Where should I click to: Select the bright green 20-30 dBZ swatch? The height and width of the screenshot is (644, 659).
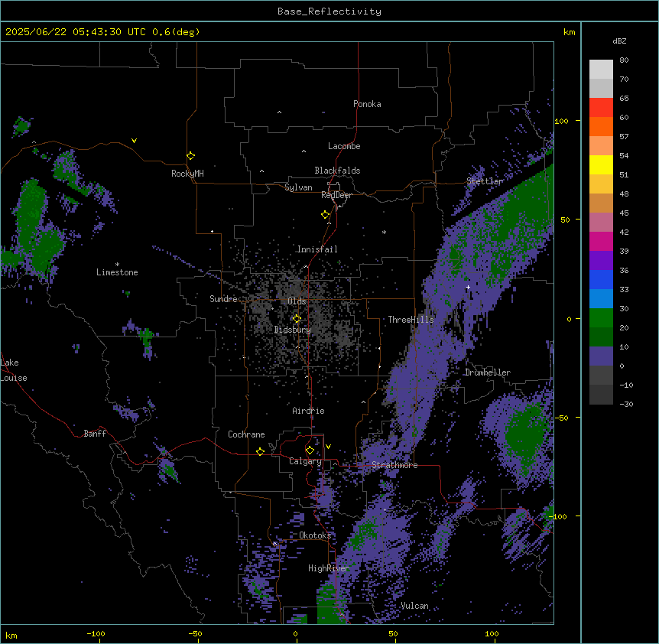pos(601,318)
